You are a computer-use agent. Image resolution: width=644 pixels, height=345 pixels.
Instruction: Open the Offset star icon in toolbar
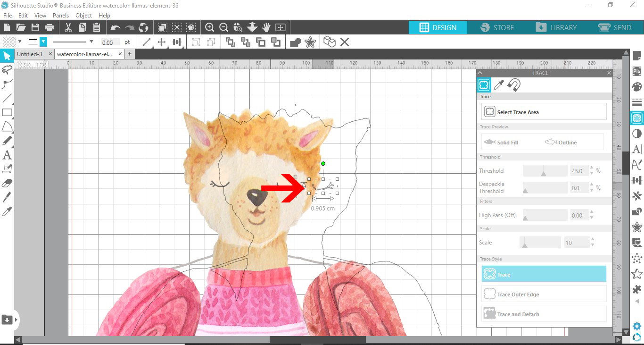pos(310,42)
